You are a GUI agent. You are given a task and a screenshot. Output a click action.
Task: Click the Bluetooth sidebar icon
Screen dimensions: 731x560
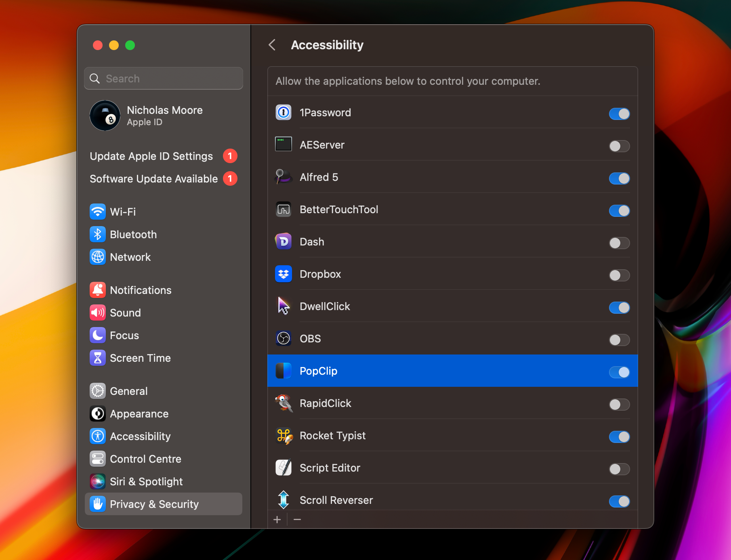pos(98,234)
